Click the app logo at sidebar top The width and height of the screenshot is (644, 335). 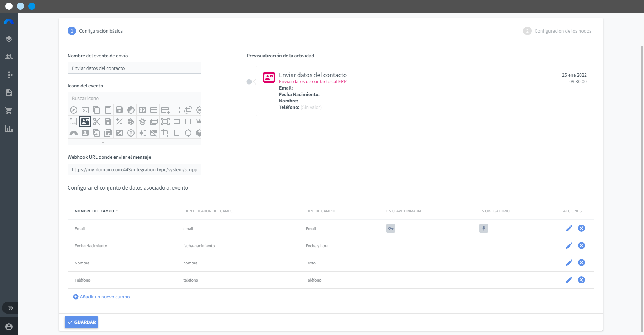[9, 21]
